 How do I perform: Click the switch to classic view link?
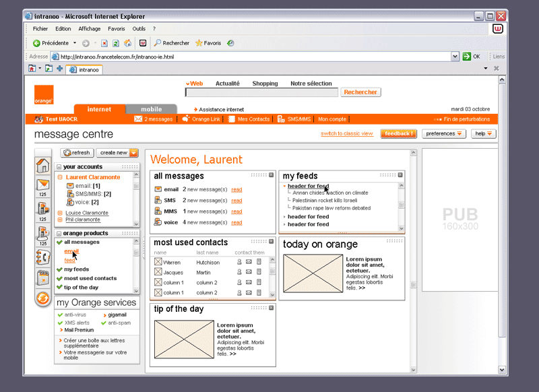pyautogui.click(x=346, y=134)
